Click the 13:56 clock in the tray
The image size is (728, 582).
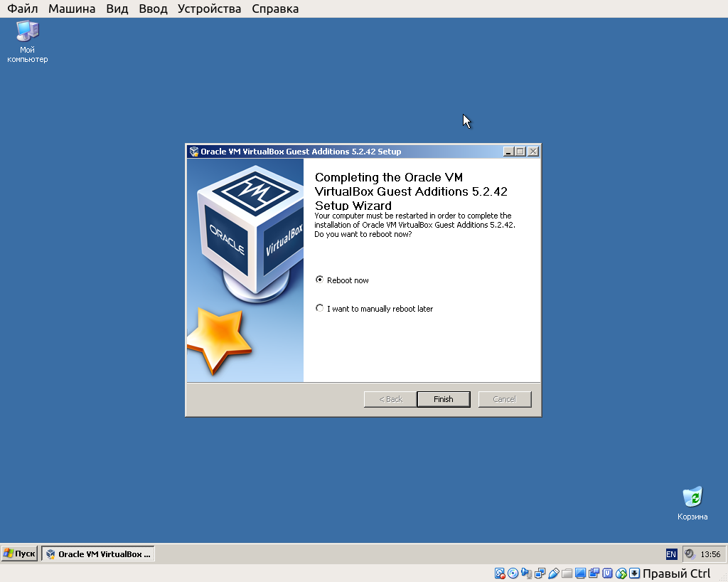pos(710,554)
